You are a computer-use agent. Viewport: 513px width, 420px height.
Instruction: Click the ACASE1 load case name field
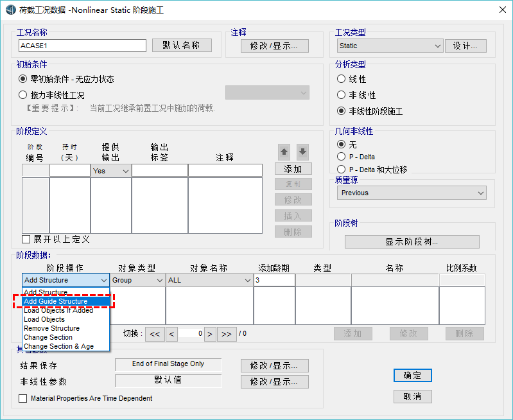(x=83, y=46)
